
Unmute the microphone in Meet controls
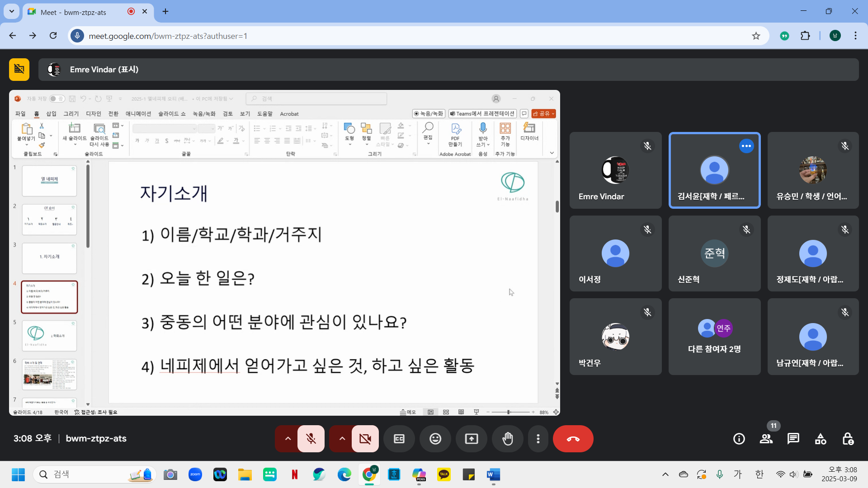pos(311,439)
